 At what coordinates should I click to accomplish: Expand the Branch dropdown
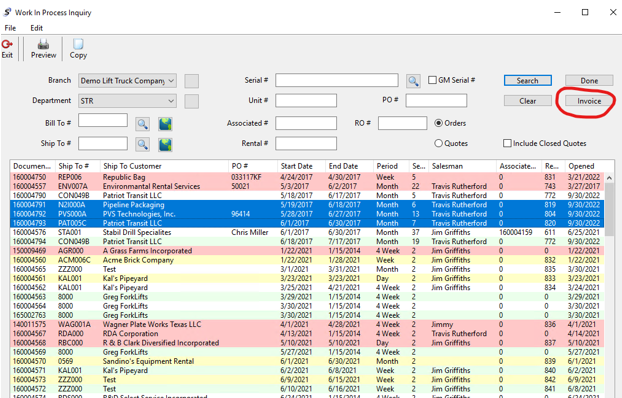171,81
